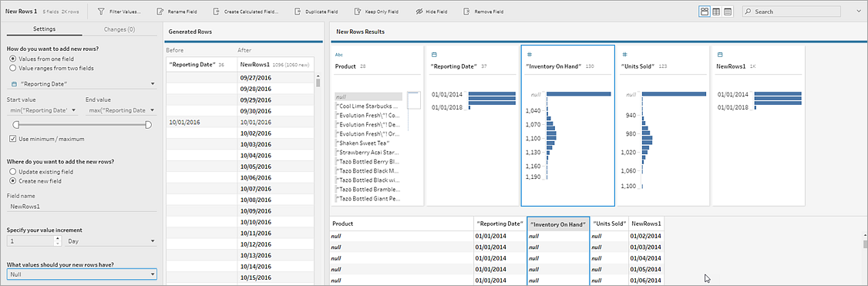Switch to the list view icon

pos(728,11)
